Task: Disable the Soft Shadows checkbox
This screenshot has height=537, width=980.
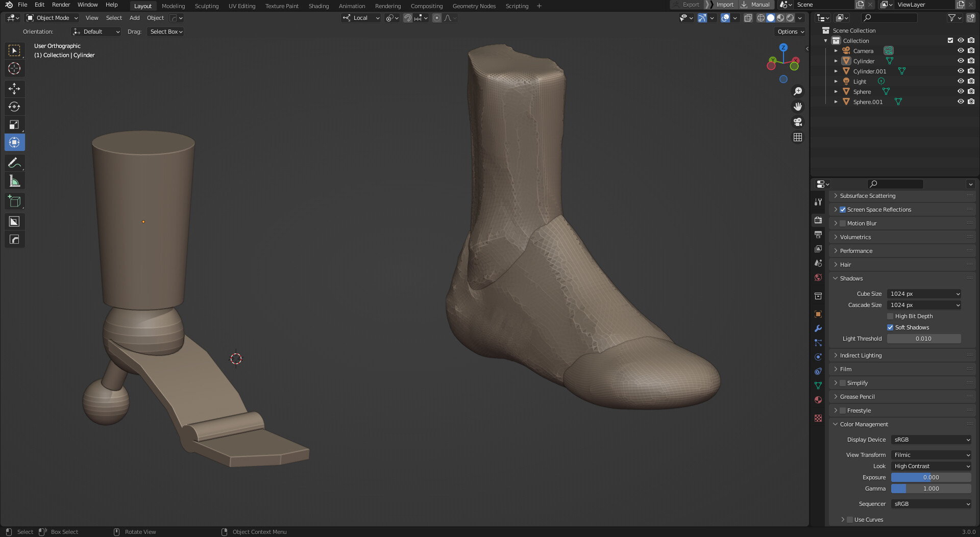Action: (x=890, y=327)
